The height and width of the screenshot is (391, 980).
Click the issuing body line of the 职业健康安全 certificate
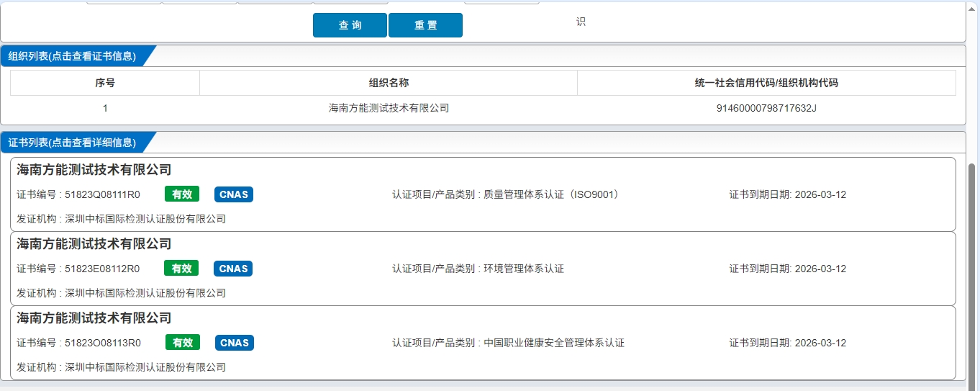[122, 367]
